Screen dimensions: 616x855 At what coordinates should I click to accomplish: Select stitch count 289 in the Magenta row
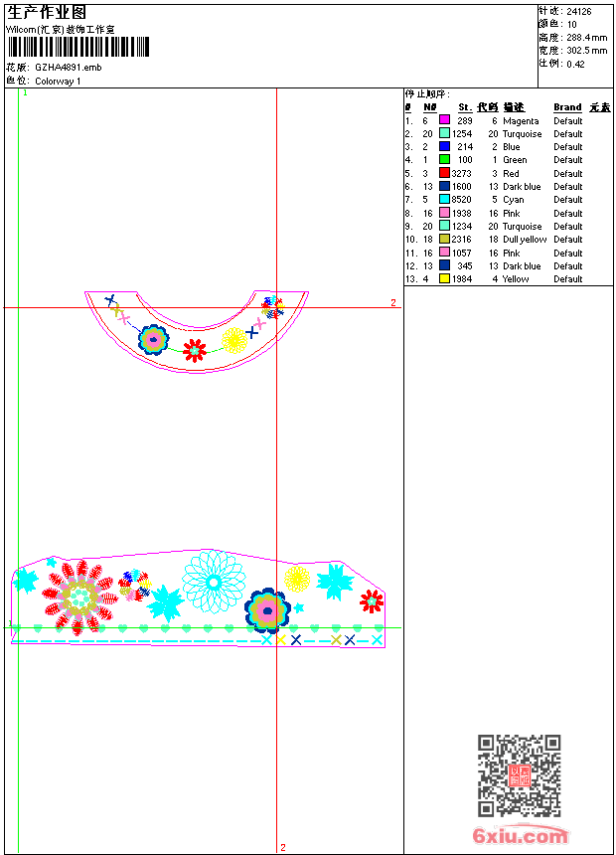464,121
